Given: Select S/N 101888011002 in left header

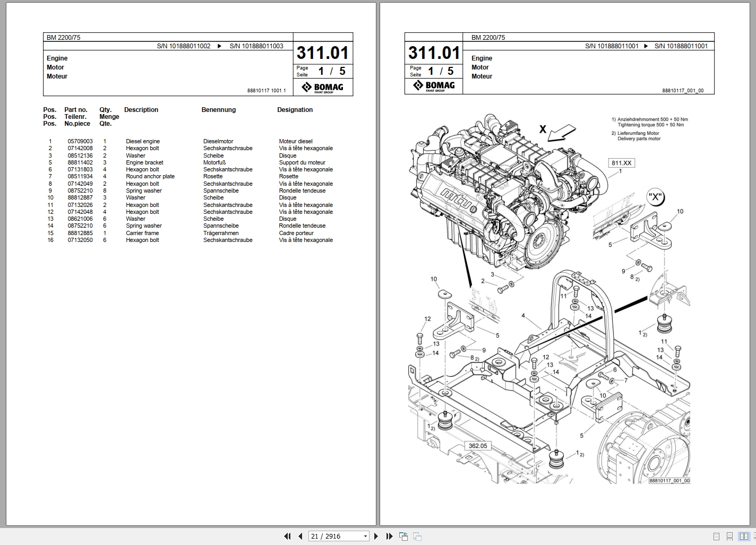Looking at the screenshot, I should point(184,46).
